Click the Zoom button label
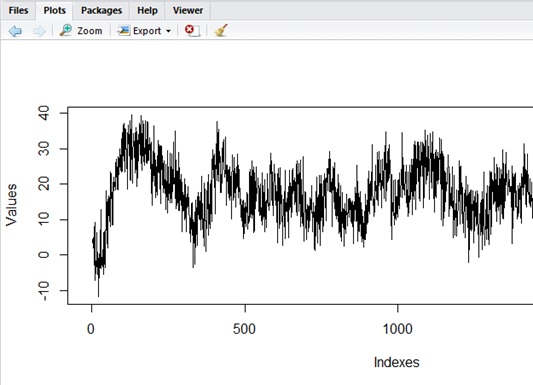The image size is (533, 385). pyautogui.click(x=90, y=31)
